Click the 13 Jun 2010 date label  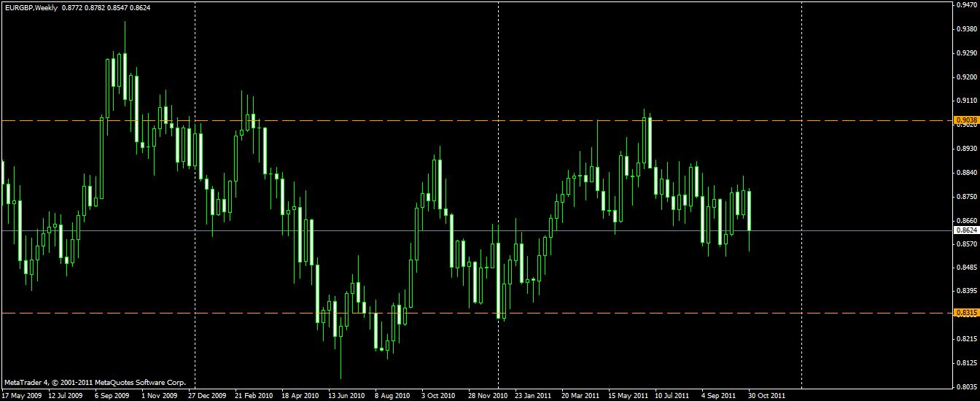346,396
